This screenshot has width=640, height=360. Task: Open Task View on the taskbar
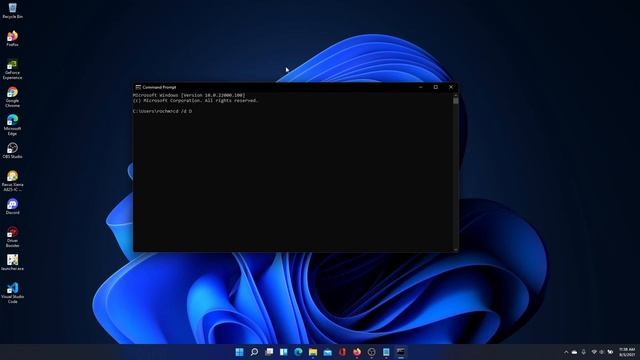(269, 352)
